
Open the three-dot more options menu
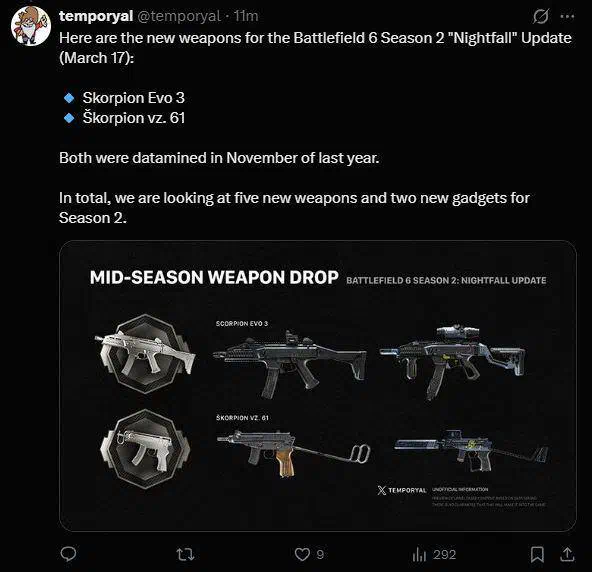click(567, 16)
